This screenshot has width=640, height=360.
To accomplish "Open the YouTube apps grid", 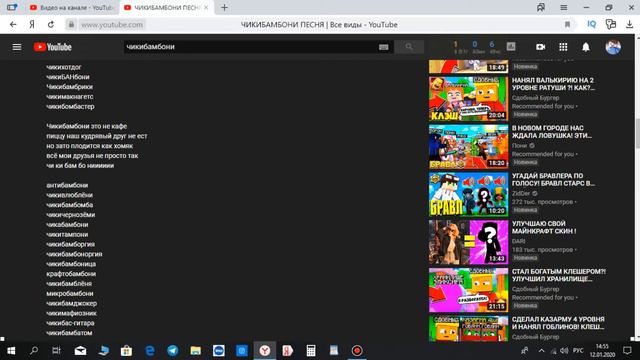I will point(563,47).
